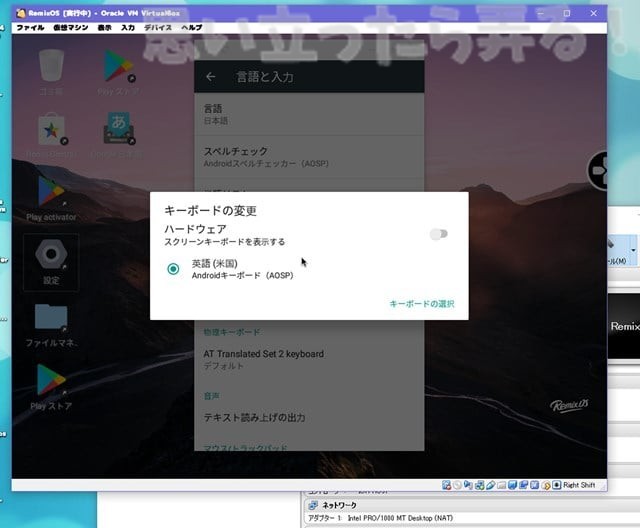This screenshot has height=528, width=640.
Task: Open the ヘルプ menu
Action: click(191, 27)
